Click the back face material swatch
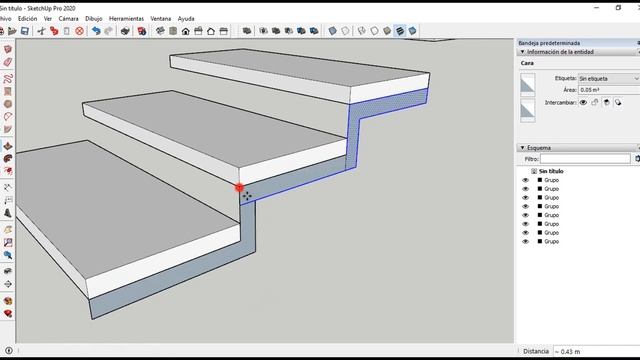This screenshot has width=640, height=360. (527, 111)
